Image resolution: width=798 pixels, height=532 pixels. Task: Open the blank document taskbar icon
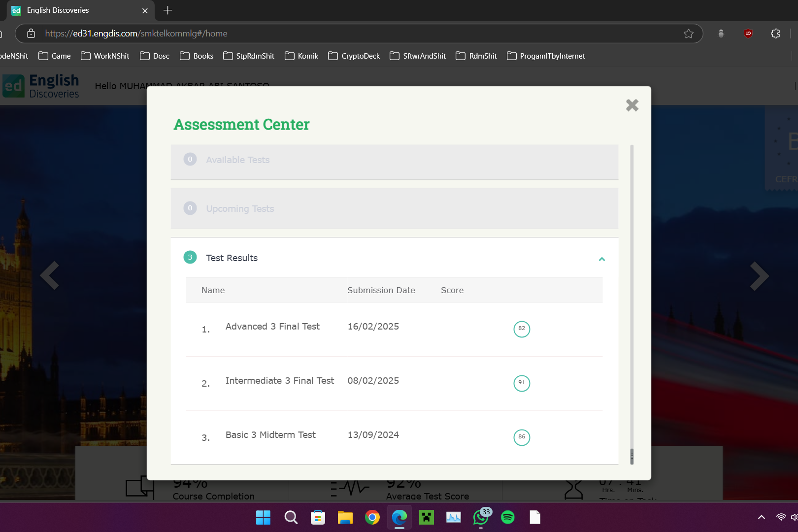click(x=535, y=517)
